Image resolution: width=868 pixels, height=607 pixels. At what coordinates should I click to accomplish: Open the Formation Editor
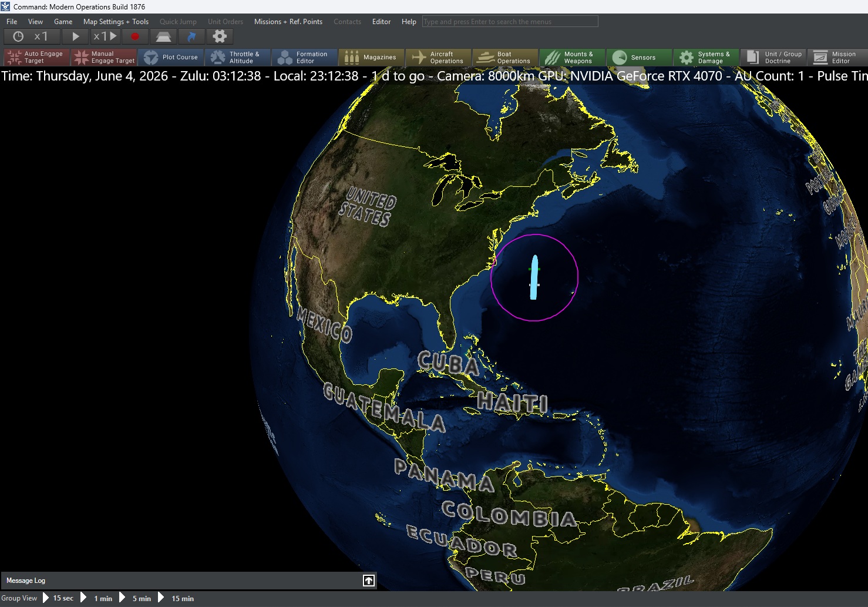[305, 57]
